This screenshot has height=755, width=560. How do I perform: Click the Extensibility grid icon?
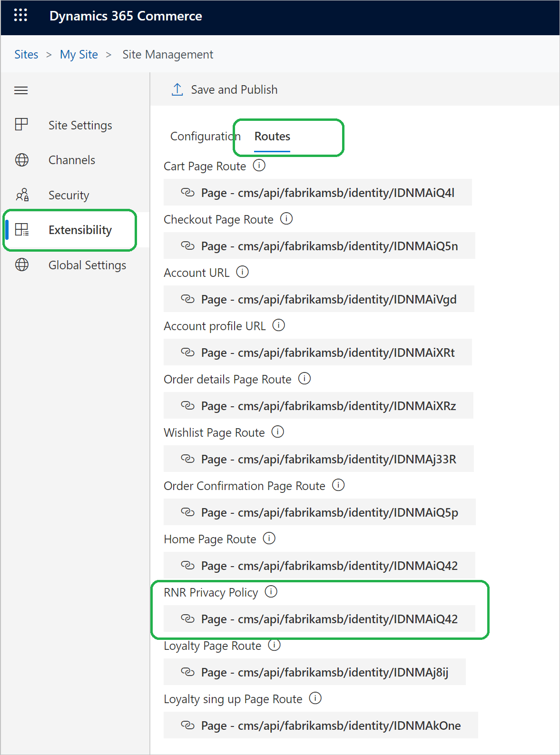(22, 230)
